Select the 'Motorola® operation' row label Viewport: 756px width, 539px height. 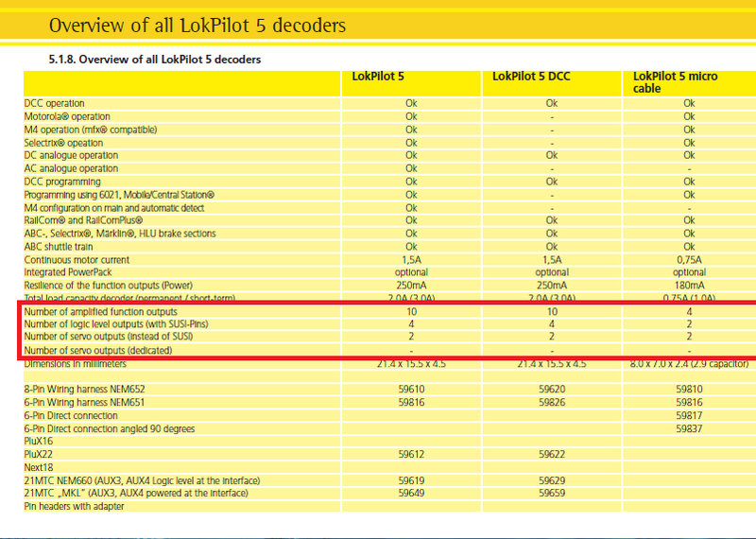pos(67,116)
